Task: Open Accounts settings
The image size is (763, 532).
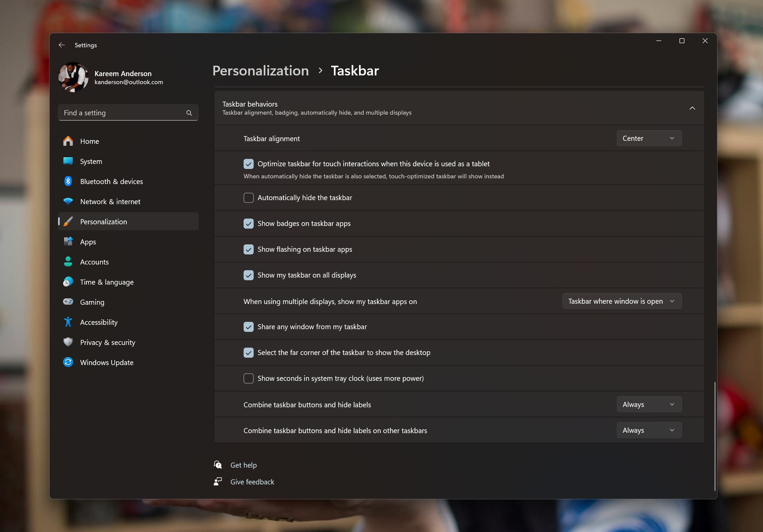Action: pos(128,262)
